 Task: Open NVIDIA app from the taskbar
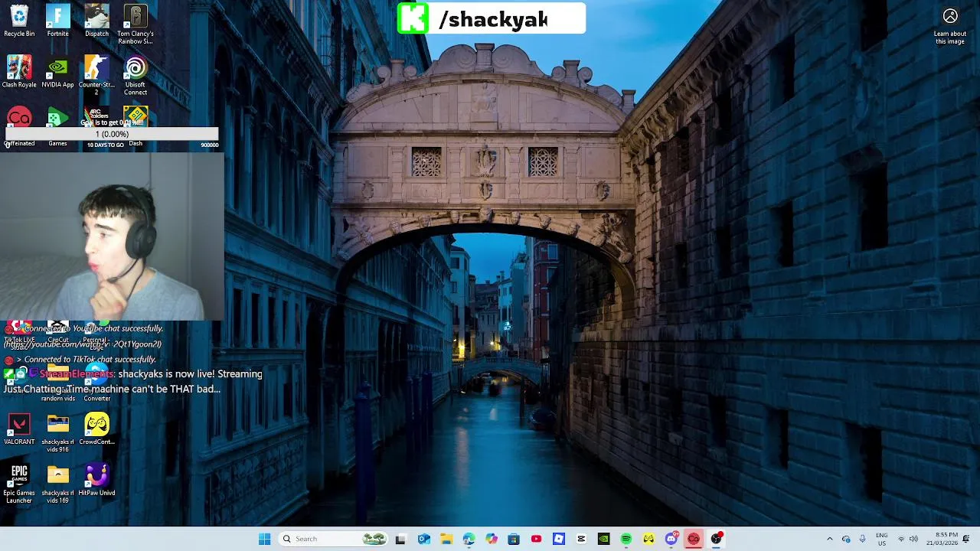pyautogui.click(x=603, y=539)
